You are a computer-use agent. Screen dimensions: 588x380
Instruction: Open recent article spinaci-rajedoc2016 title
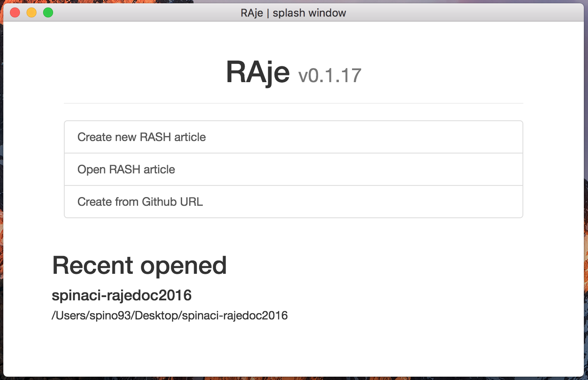coord(121,295)
